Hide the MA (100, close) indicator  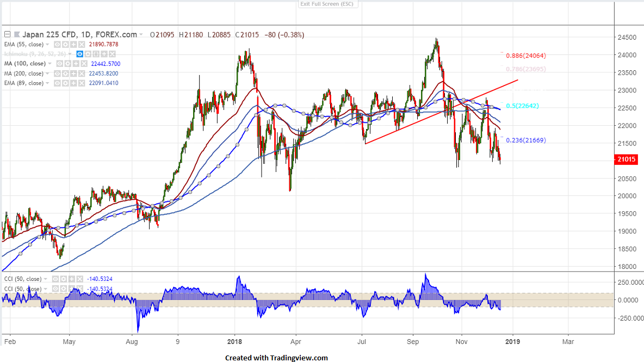coord(59,64)
